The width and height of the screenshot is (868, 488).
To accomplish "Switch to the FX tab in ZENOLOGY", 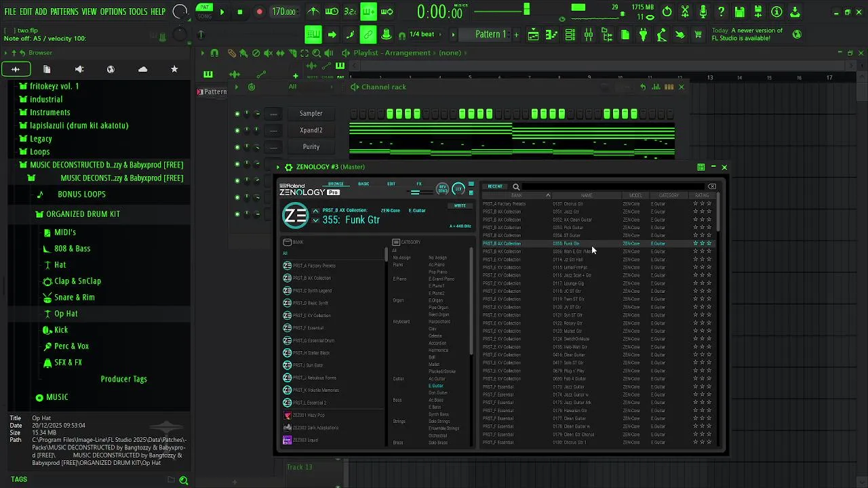I will tap(419, 184).
